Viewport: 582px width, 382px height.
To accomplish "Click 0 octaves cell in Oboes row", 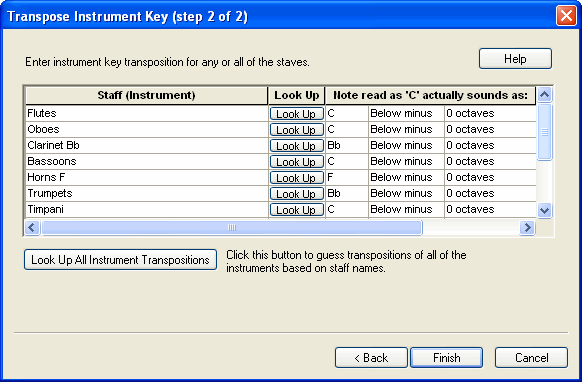I will (x=490, y=129).
